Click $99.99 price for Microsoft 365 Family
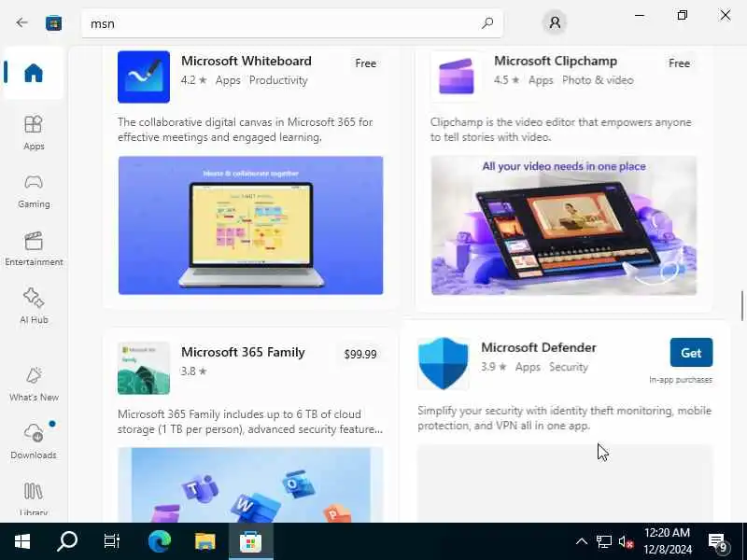Screen dimensions: 747x560 [360, 355]
